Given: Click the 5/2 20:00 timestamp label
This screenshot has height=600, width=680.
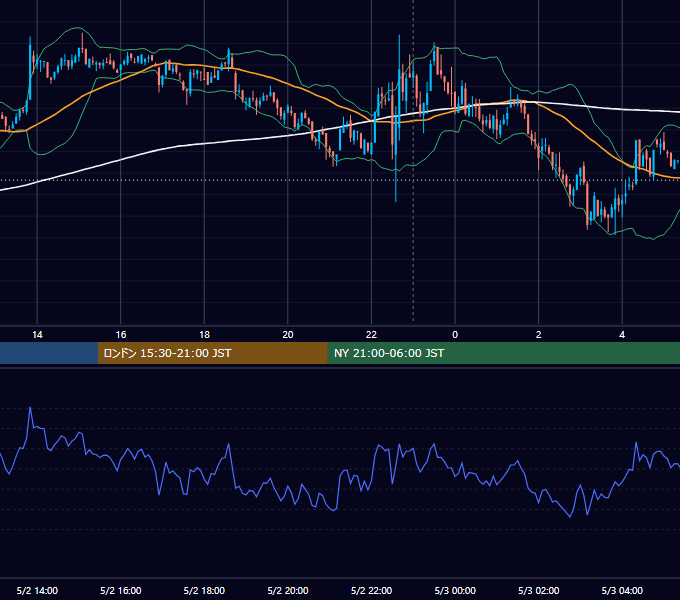Looking at the screenshot, I should (288, 590).
